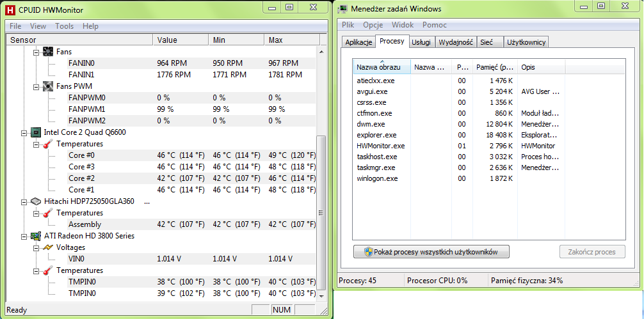The height and width of the screenshot is (319, 644).
Task: Click thermometer icon under Hitachi drive
Action: 47,213
